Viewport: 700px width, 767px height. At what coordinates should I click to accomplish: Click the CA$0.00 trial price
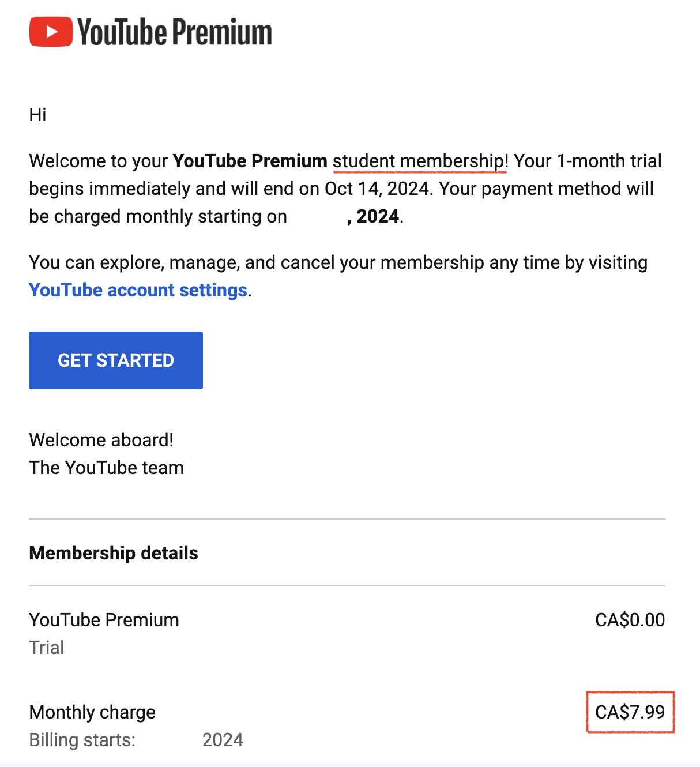[630, 620]
